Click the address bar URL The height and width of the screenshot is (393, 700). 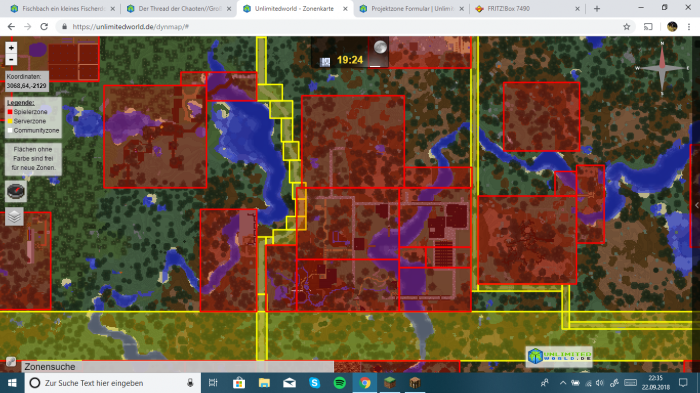tap(131, 27)
